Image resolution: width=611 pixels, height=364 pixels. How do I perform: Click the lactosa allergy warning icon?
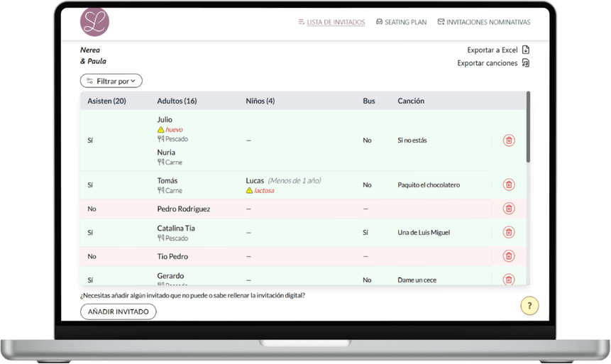tap(249, 191)
